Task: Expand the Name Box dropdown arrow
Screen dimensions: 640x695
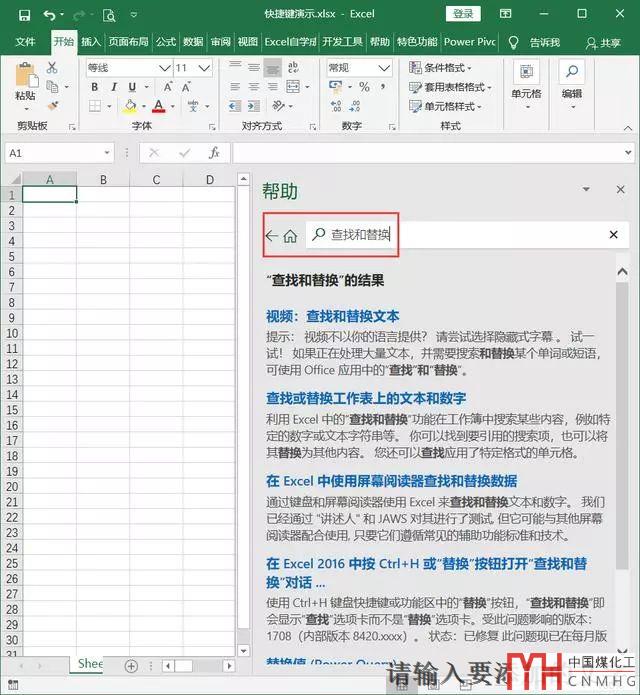Action: pos(107,153)
